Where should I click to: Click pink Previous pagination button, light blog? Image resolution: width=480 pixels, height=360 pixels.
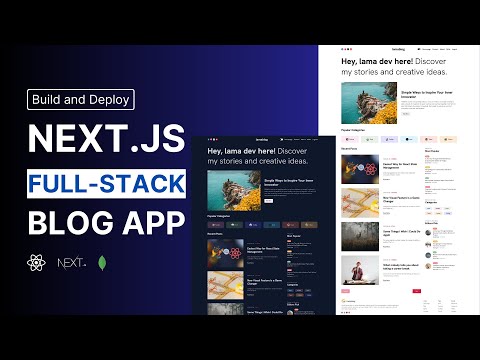click(345, 291)
